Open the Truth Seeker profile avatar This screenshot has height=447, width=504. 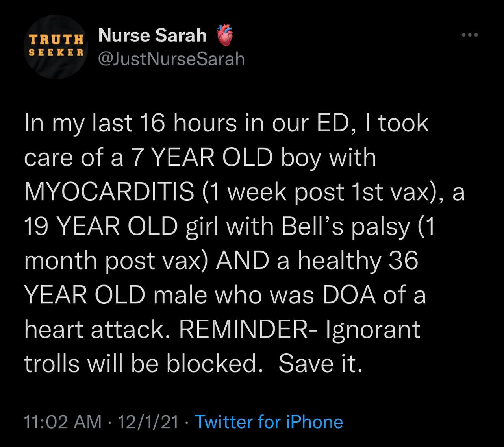point(57,46)
